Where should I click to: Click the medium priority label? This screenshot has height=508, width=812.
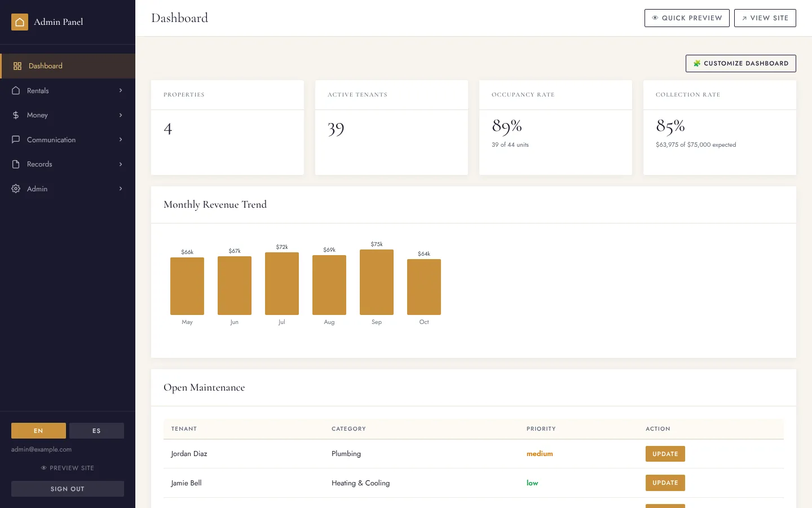(540, 454)
